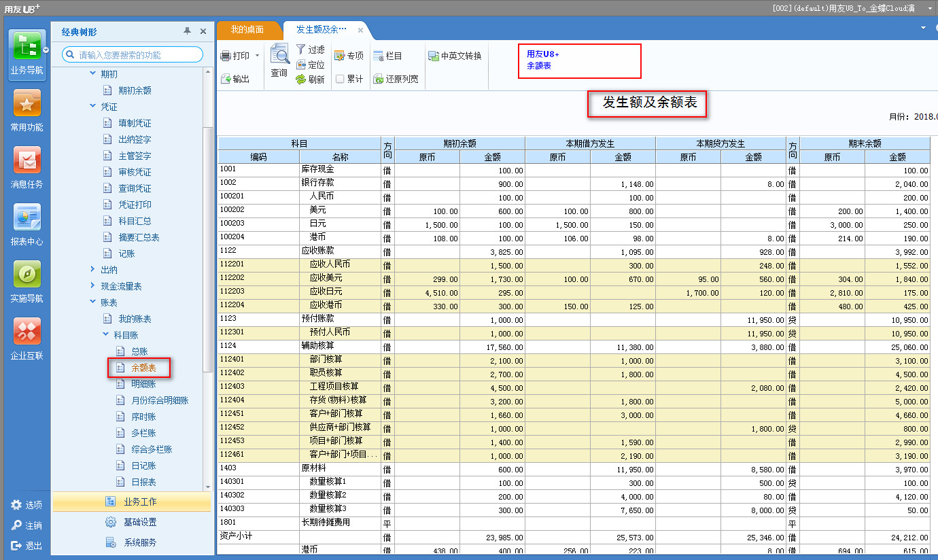Open 实施导航 compass icon
This screenshot has height=560, width=938.
[27, 275]
